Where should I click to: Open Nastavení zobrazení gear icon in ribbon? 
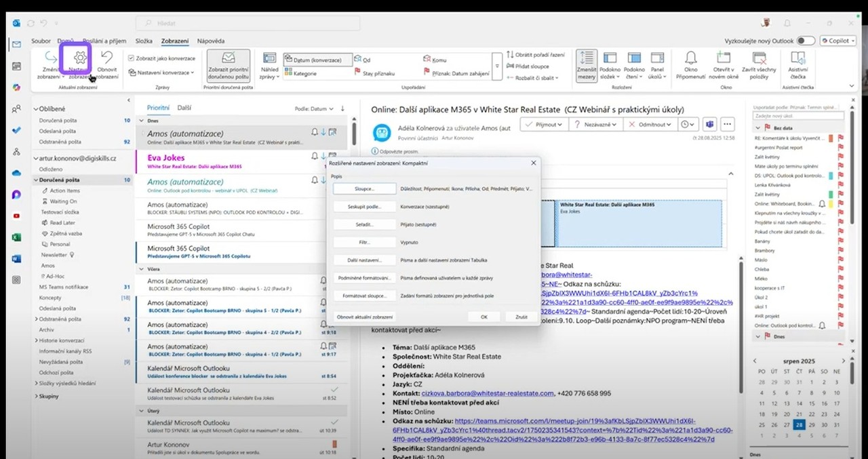coord(79,58)
